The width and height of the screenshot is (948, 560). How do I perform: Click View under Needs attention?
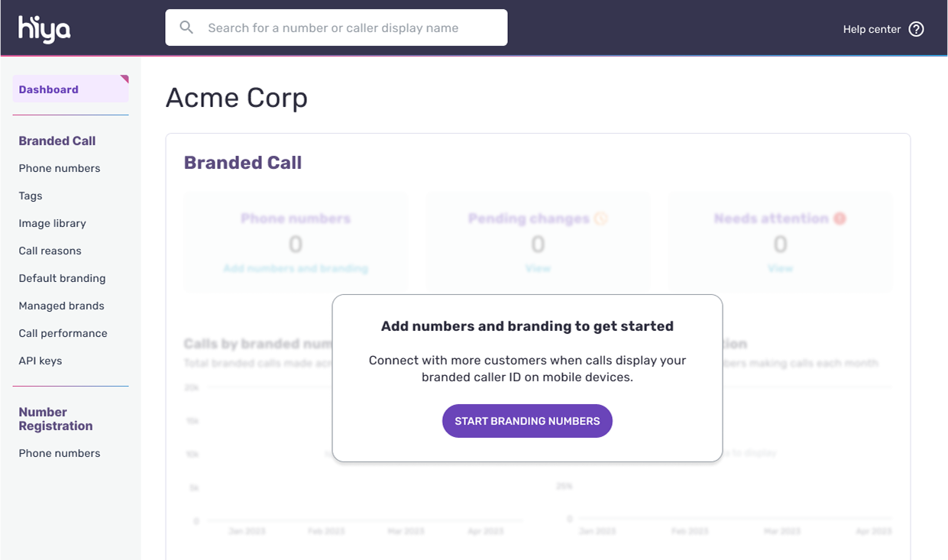[781, 268]
